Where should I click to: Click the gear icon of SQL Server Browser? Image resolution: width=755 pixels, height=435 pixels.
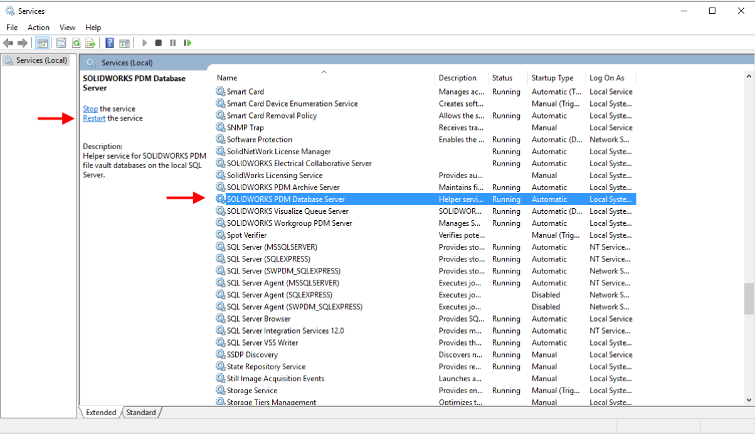pyautogui.click(x=221, y=318)
